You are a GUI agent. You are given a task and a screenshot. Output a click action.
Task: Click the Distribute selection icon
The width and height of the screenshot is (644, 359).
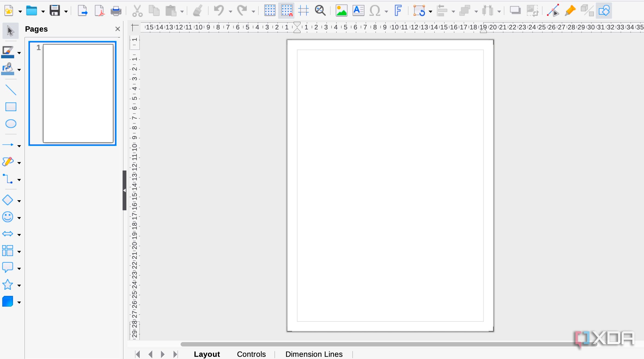coord(488,11)
